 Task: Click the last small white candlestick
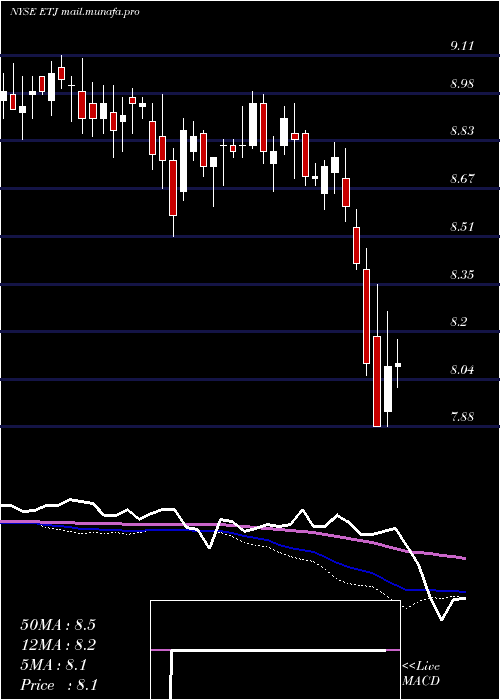[398, 365]
